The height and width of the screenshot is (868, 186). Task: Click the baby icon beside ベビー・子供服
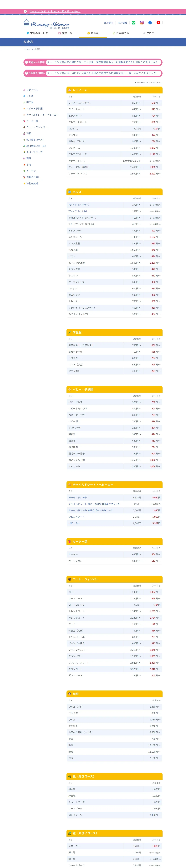click(x=24, y=108)
